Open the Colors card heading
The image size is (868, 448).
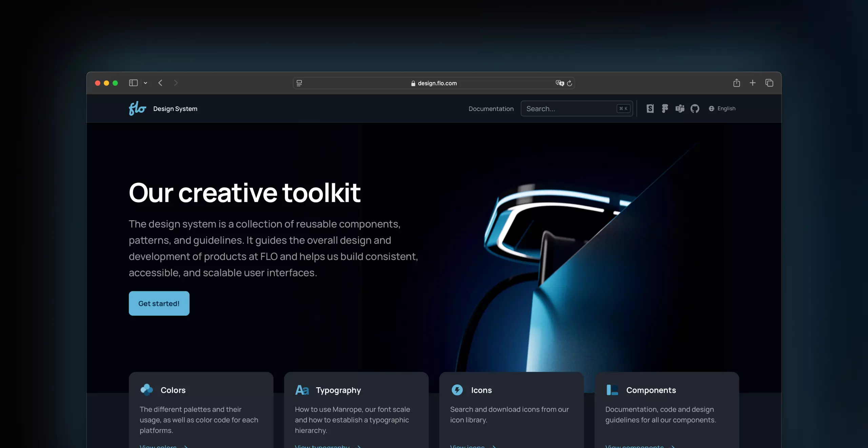coord(173,390)
